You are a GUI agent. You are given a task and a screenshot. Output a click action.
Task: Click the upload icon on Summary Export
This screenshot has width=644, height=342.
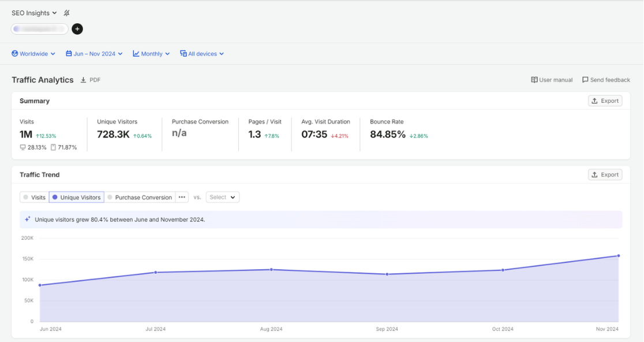(594, 101)
